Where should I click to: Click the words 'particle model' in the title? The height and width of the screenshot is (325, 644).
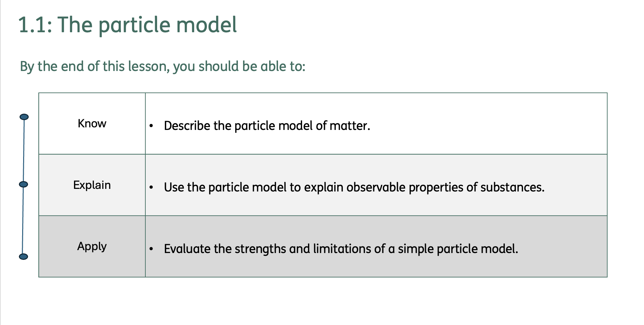[x=168, y=25]
